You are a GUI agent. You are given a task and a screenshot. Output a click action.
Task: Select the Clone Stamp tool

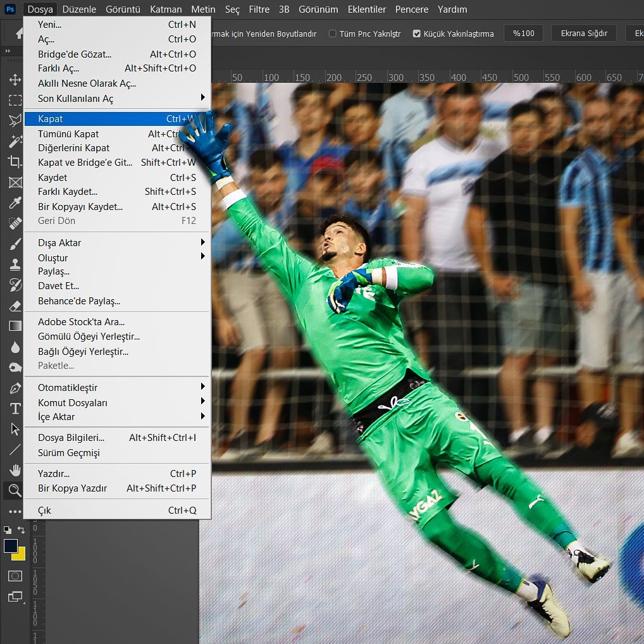coord(15,264)
